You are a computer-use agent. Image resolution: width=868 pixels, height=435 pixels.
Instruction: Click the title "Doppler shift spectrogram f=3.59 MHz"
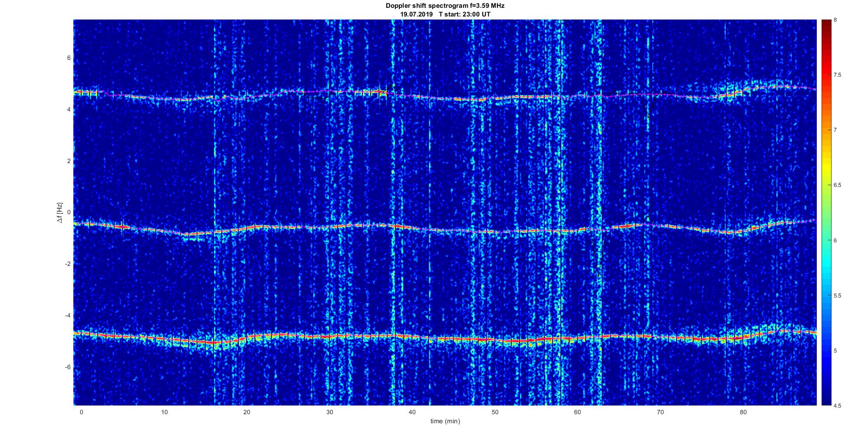point(445,6)
